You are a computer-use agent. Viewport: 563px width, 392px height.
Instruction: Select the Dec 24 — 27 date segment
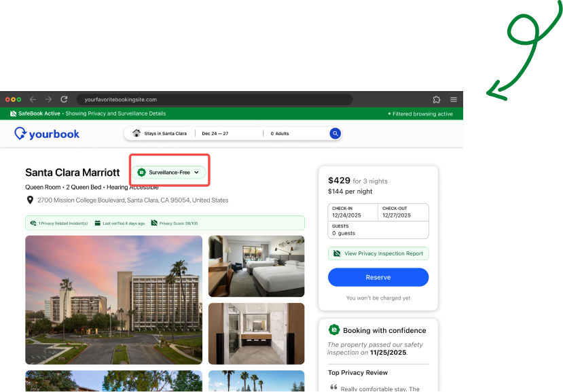point(215,134)
